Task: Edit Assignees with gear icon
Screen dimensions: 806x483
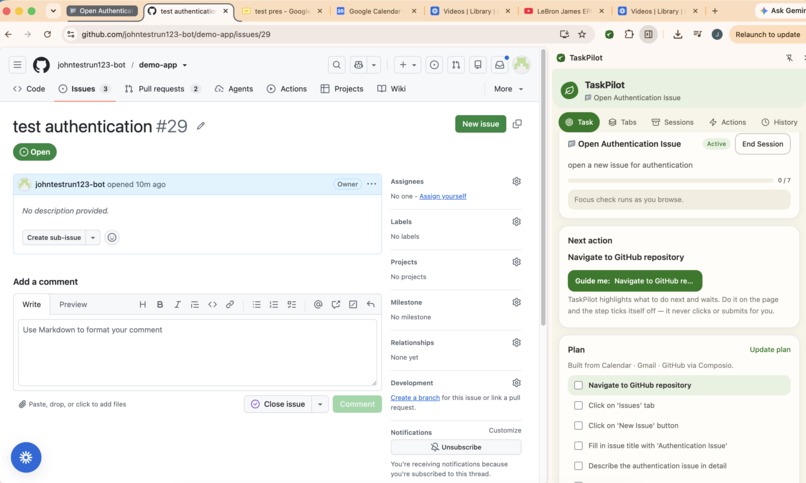Action: point(517,181)
